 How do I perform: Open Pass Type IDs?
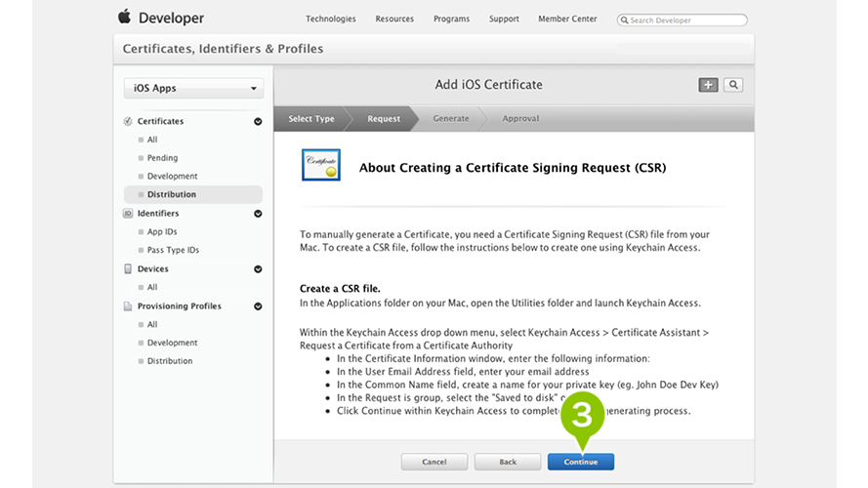[173, 250]
